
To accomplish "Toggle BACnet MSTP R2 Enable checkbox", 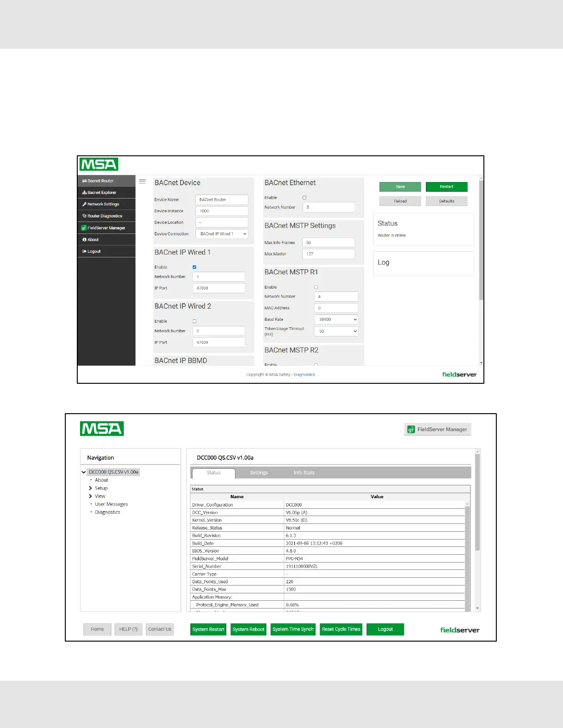I will point(316,365).
